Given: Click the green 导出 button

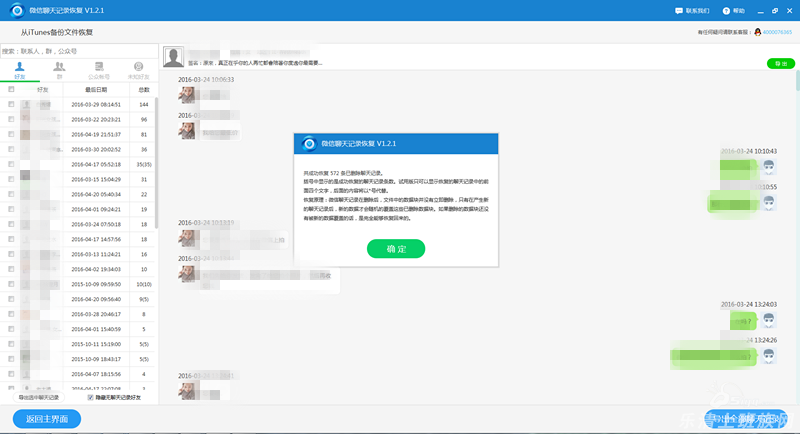Looking at the screenshot, I should point(781,63).
